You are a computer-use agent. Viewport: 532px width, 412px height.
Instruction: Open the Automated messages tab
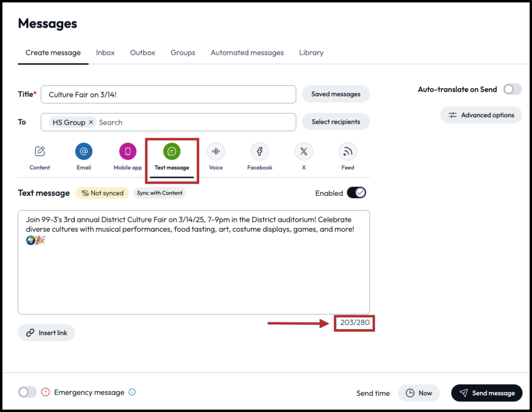(x=247, y=53)
